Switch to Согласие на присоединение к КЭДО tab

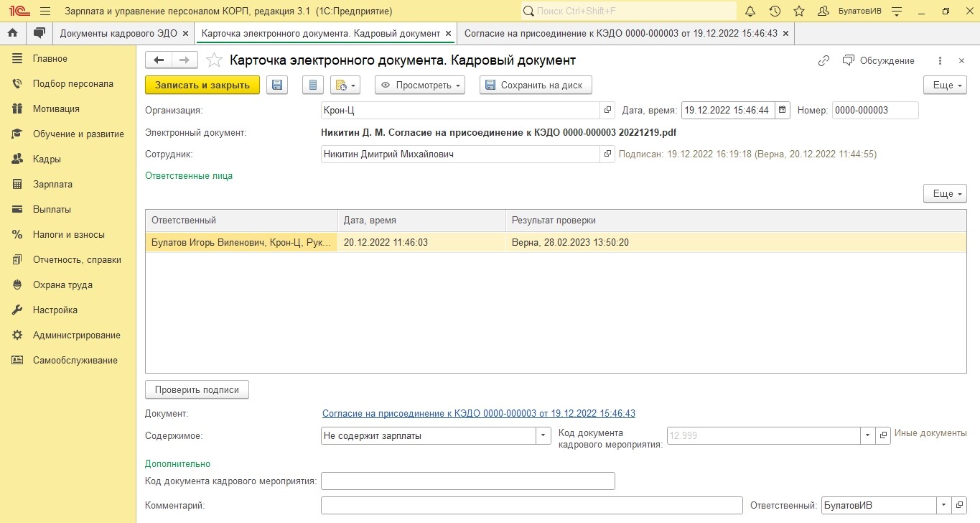point(620,33)
